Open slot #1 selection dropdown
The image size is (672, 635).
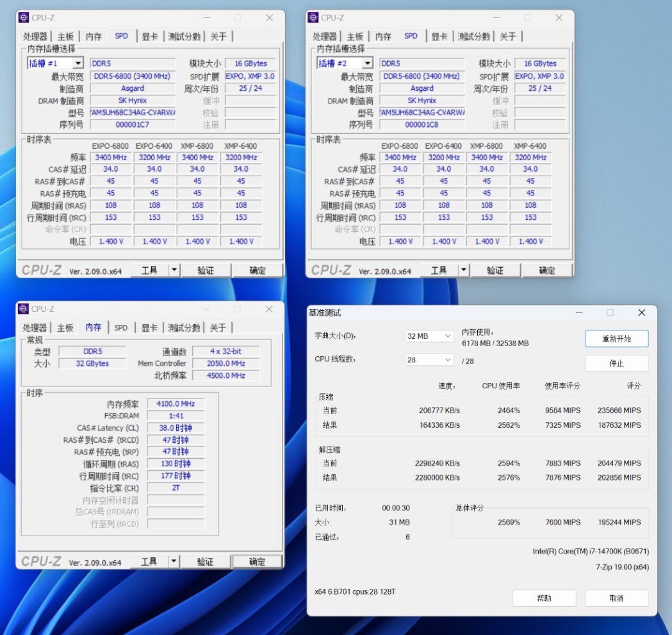[x=78, y=63]
